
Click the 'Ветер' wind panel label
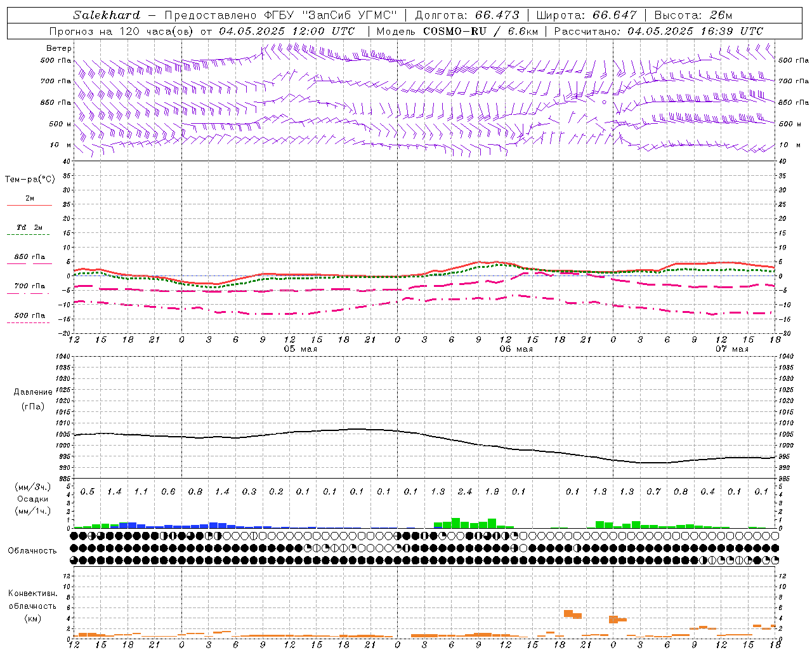pos(59,48)
